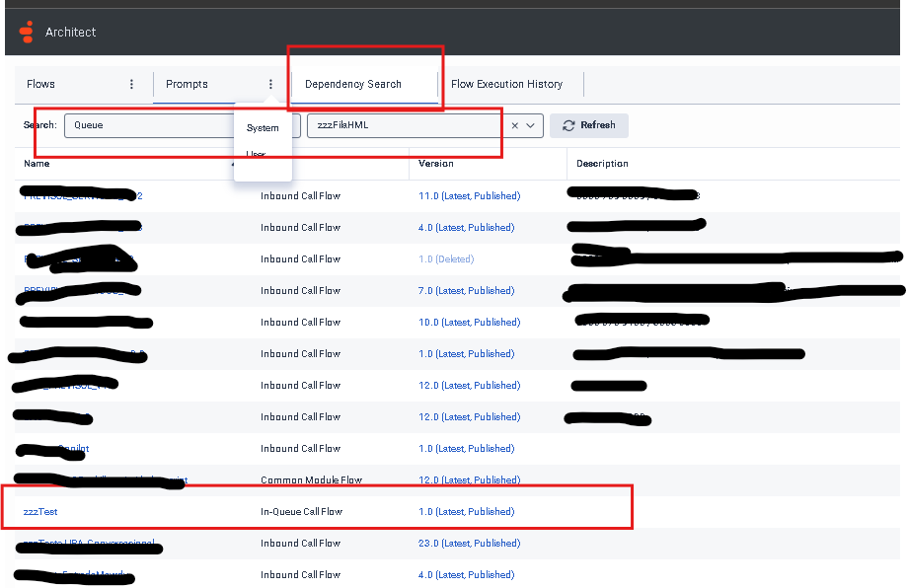Expand the zzzFilaHML dropdown chevron
Image resolution: width=907 pixels, height=588 pixels.
pyautogui.click(x=530, y=125)
